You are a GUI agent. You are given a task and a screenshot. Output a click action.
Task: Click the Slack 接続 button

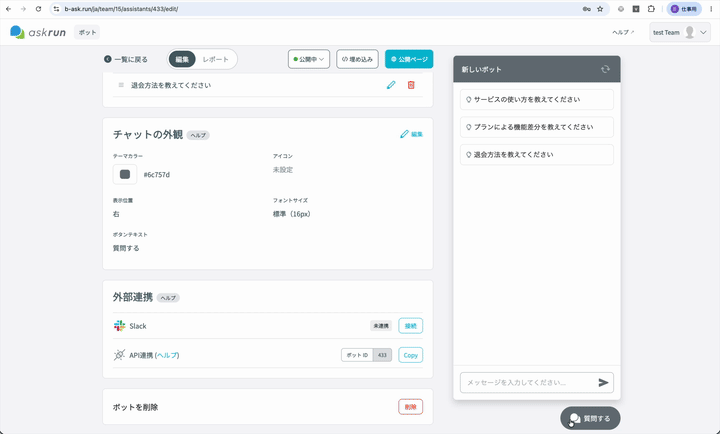pos(411,326)
